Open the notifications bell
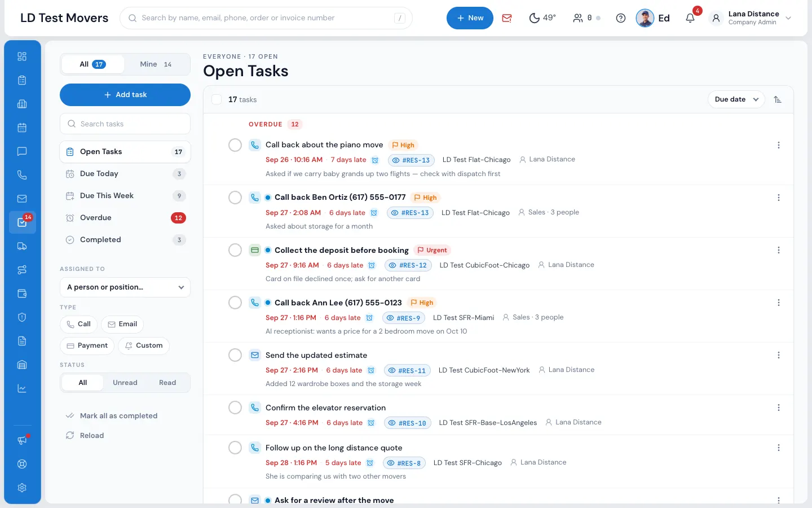This screenshot has height=508, width=812. tap(690, 18)
